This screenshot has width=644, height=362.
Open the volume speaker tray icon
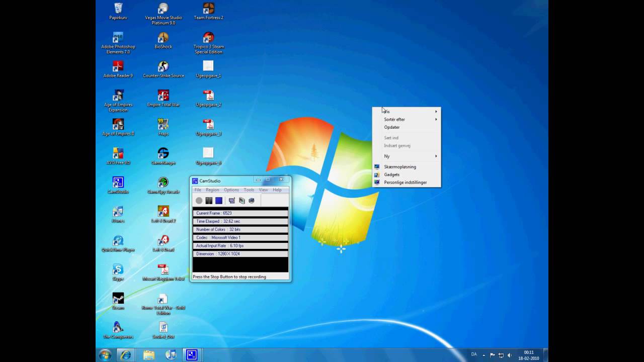510,355
